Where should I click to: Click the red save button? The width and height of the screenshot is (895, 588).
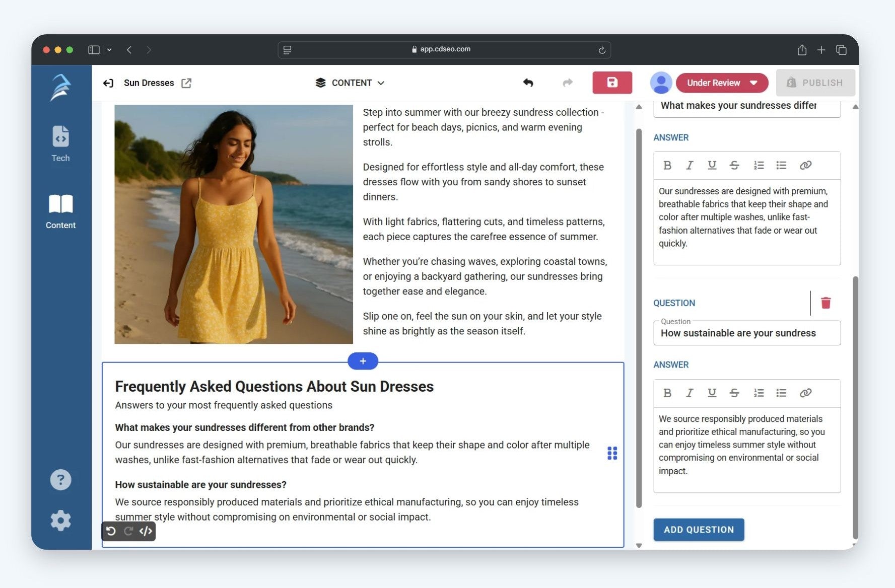click(x=612, y=83)
